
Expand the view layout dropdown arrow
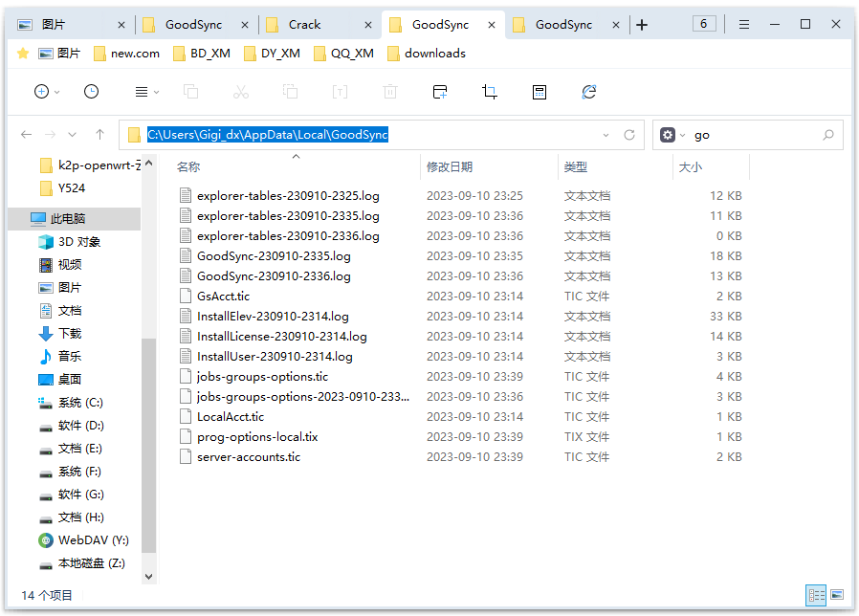(156, 93)
